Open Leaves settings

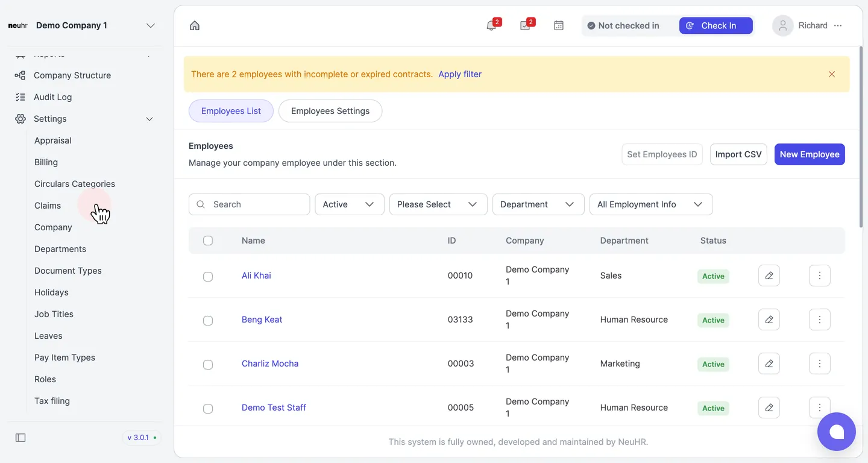(48, 336)
